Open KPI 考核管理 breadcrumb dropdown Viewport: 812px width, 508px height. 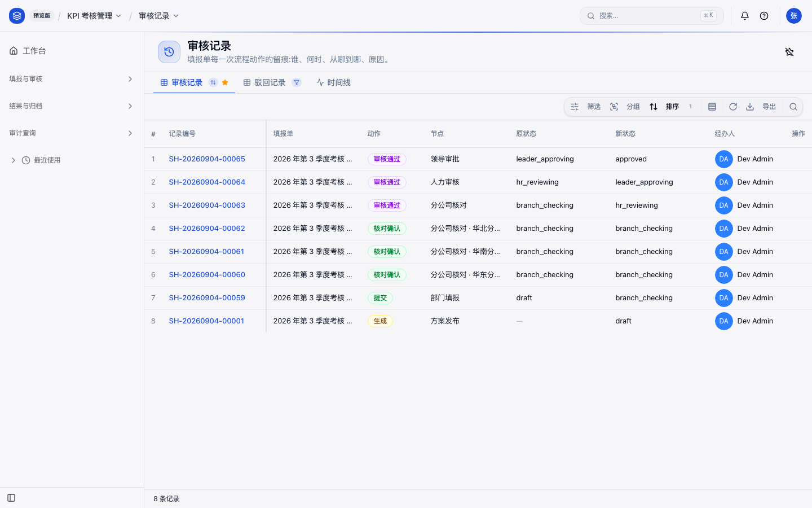(x=94, y=16)
